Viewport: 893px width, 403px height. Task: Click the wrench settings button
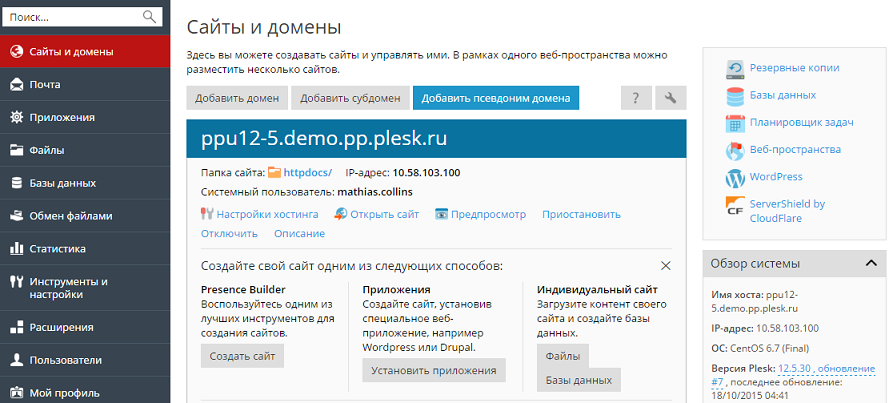[x=671, y=98]
